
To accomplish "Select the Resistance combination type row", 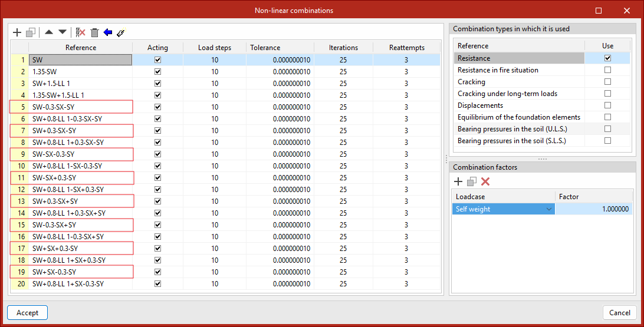I will pos(519,58).
